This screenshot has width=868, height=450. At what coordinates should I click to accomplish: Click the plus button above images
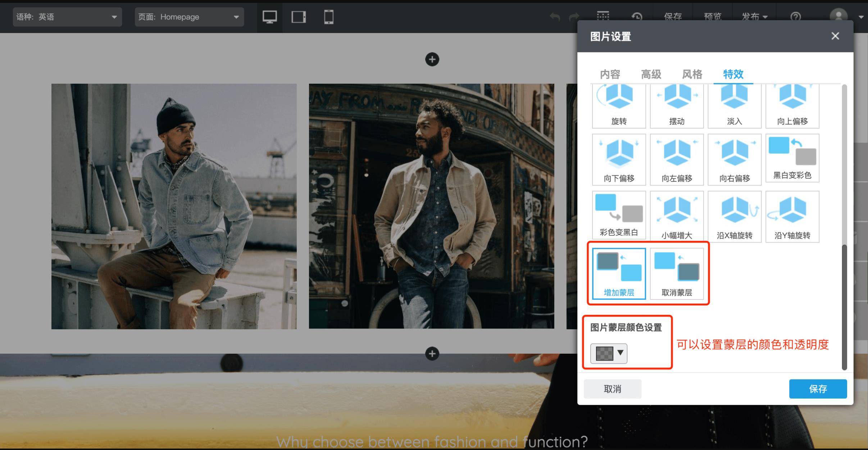pyautogui.click(x=432, y=59)
